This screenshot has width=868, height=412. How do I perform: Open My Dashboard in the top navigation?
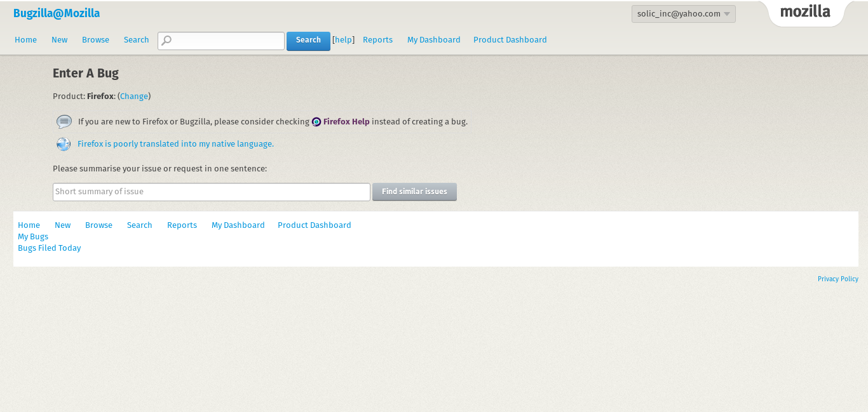pos(434,40)
